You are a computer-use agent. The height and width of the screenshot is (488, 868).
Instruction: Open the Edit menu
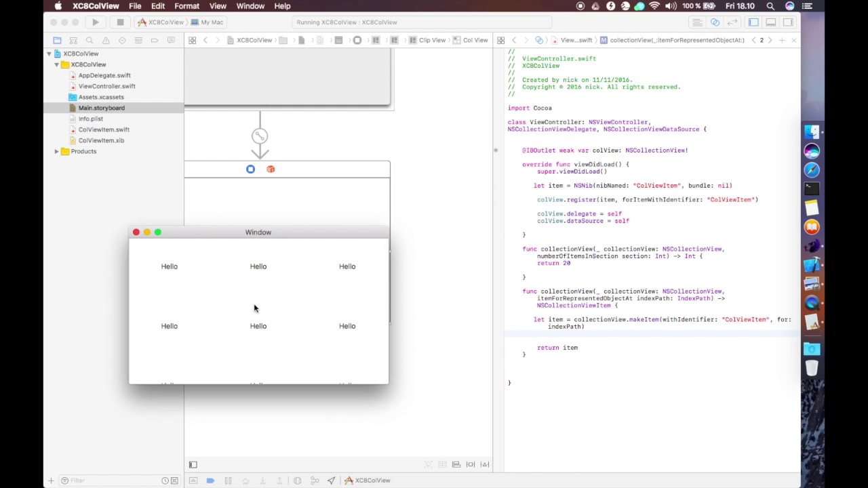(x=158, y=6)
